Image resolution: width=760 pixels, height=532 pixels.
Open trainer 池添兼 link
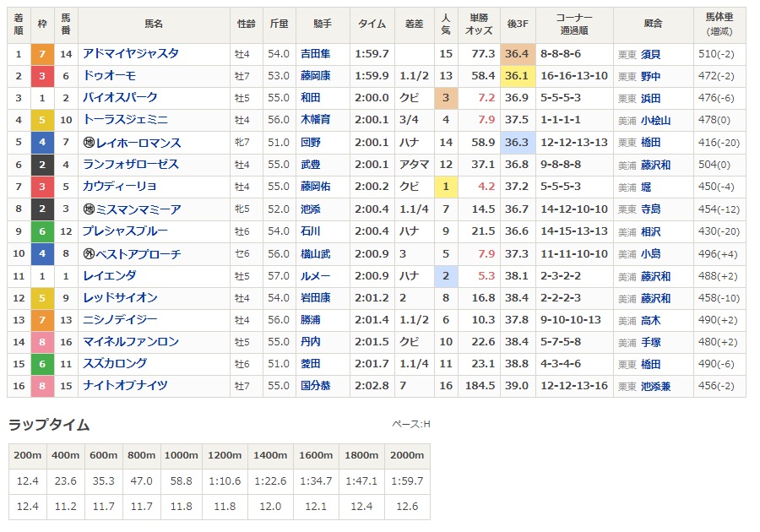(655, 387)
